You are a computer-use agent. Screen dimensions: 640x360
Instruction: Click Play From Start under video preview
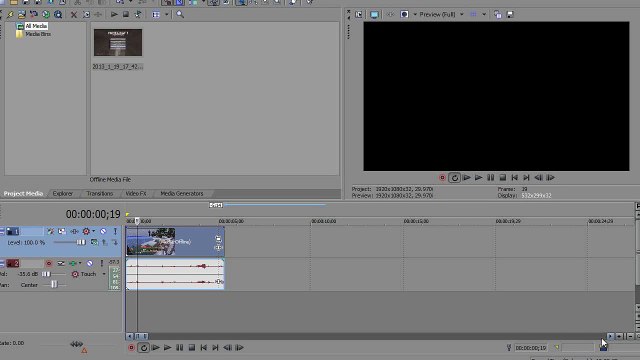(467, 178)
